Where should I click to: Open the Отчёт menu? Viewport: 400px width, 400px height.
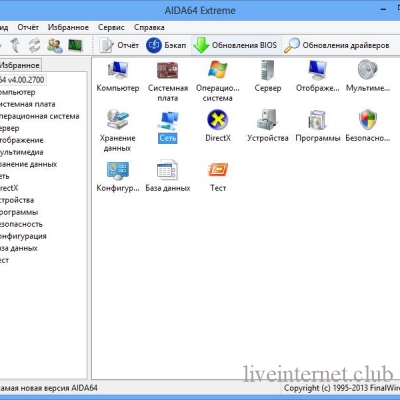pyautogui.click(x=28, y=27)
